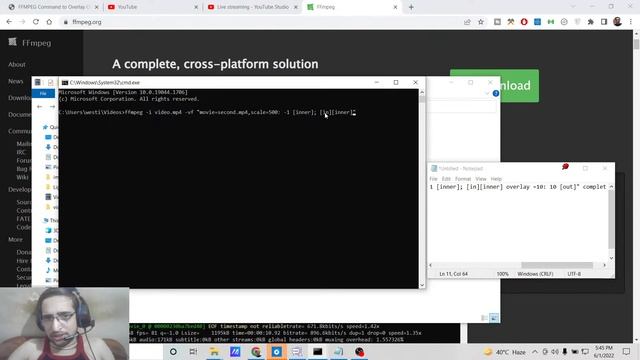Open the Chrome profile avatar
Viewport: 640px width, 360px height.
click(x=618, y=22)
